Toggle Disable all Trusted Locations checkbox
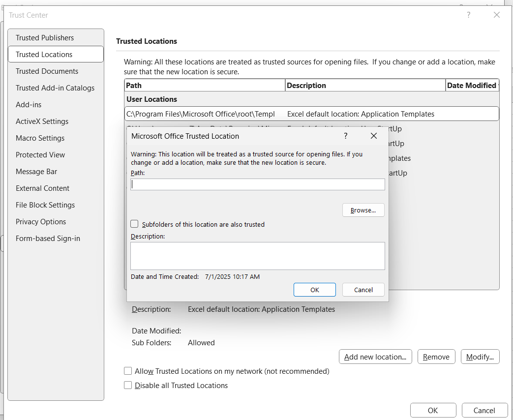513x420 pixels. (x=128, y=385)
